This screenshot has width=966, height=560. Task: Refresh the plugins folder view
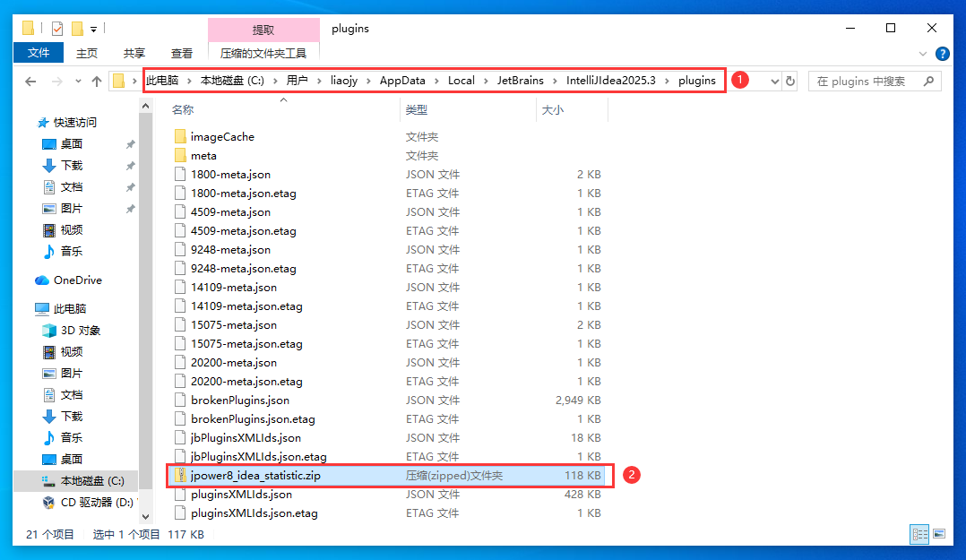coord(790,82)
